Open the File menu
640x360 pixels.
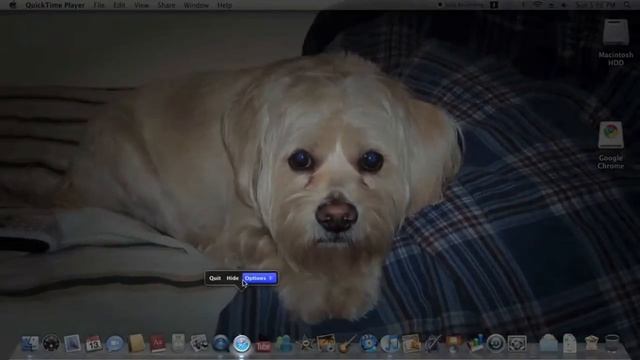[x=99, y=5]
